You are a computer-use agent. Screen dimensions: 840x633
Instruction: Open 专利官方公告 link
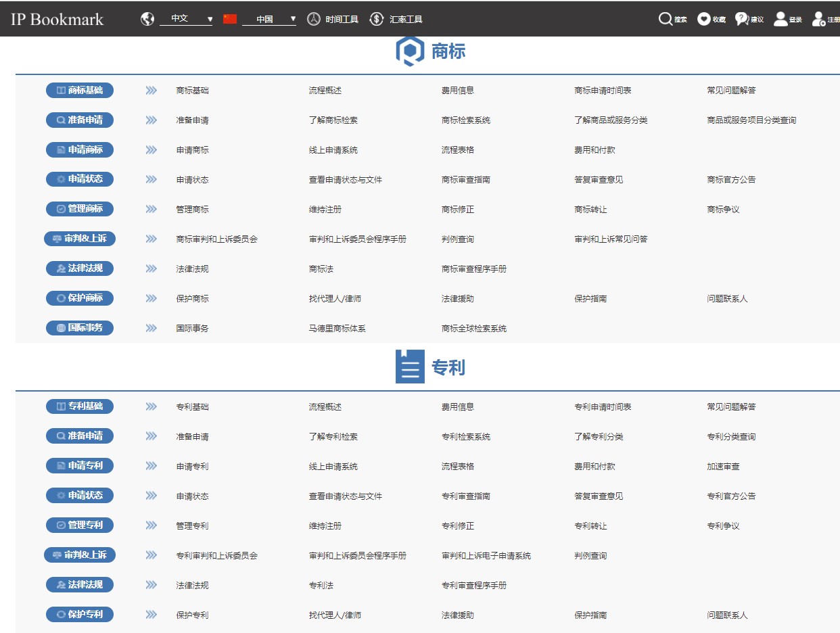(731, 496)
